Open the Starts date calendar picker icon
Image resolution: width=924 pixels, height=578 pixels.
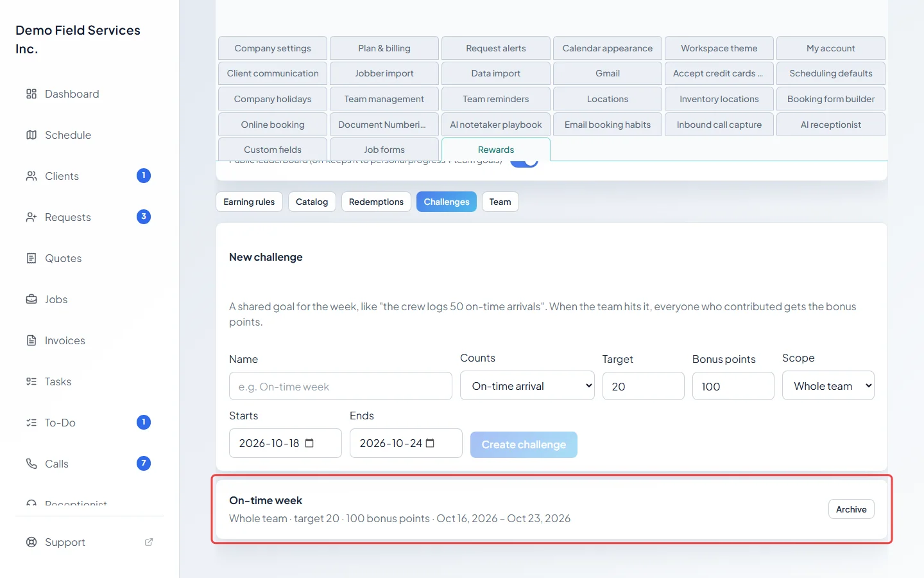coord(309,443)
